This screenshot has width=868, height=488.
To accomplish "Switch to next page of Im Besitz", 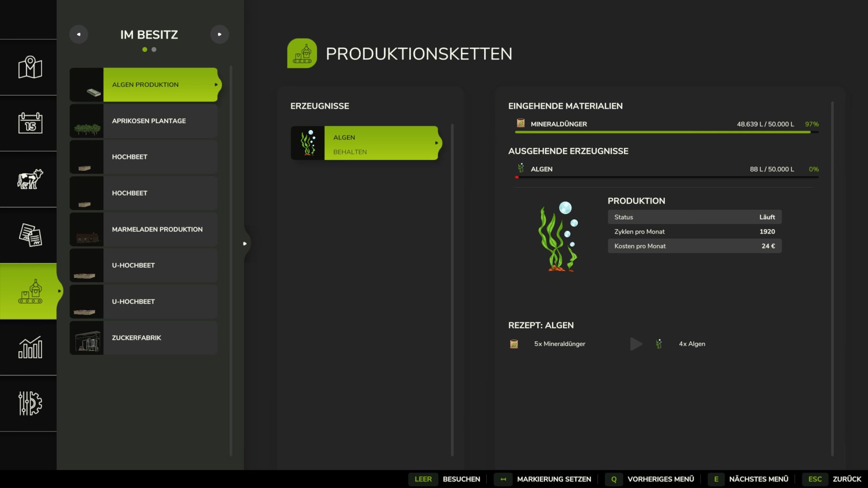I will pyautogui.click(x=220, y=34).
